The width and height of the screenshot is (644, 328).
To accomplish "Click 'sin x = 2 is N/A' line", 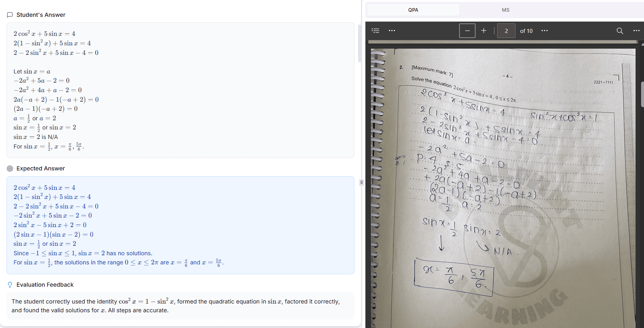I will coord(36,137).
